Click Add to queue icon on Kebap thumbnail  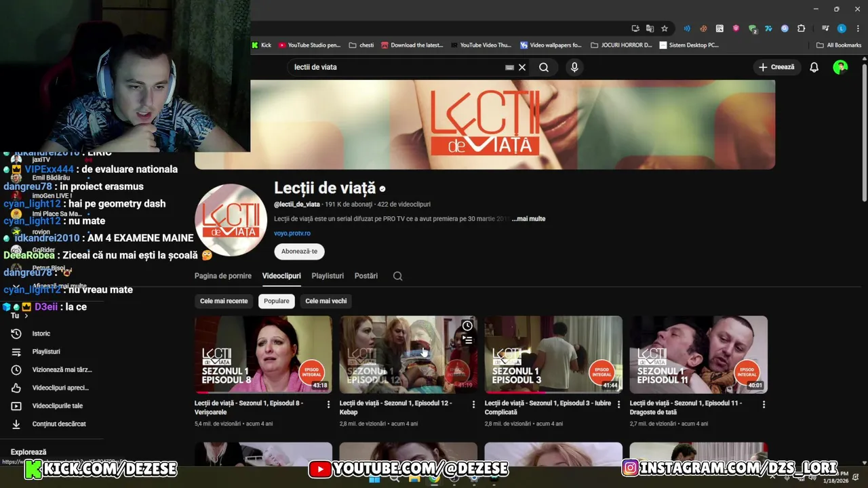[x=467, y=340]
